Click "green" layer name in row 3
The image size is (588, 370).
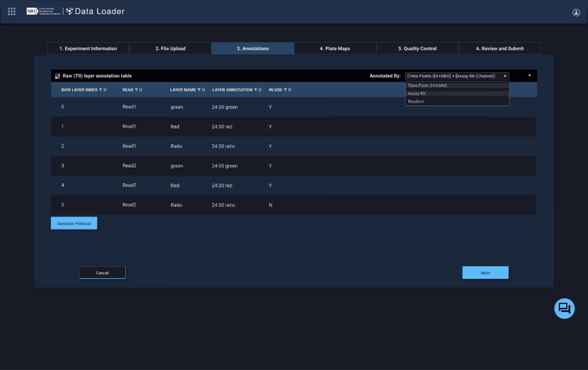click(177, 166)
